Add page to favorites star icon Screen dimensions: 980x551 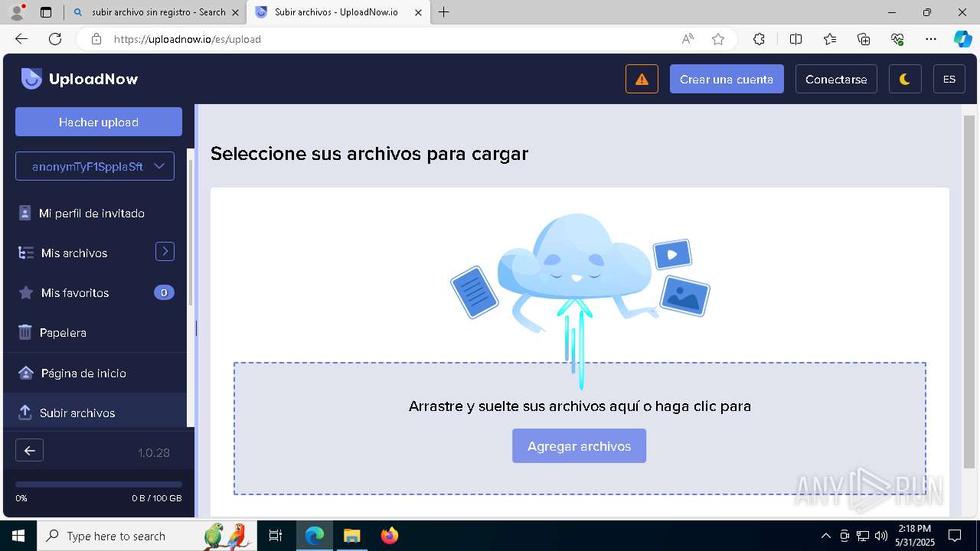coord(718,39)
